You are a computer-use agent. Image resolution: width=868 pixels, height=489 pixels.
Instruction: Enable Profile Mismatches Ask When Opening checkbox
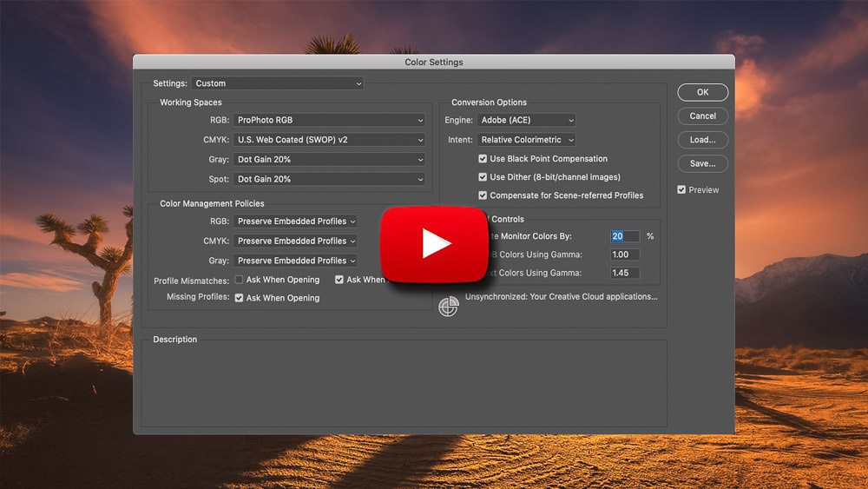pyautogui.click(x=240, y=280)
